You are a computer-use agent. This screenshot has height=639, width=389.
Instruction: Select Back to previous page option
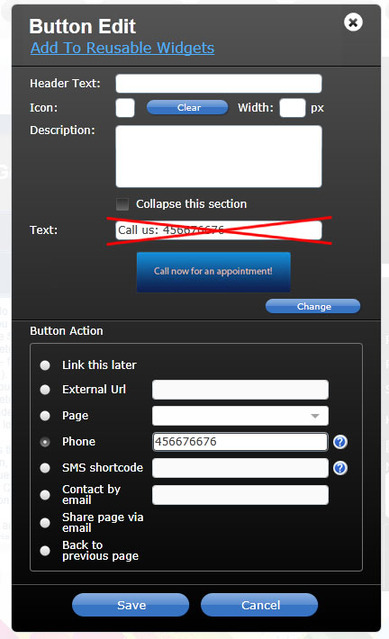(45, 551)
